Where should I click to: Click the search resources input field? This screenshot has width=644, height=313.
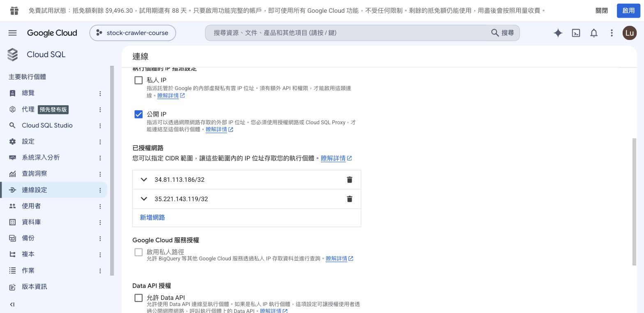click(349, 33)
